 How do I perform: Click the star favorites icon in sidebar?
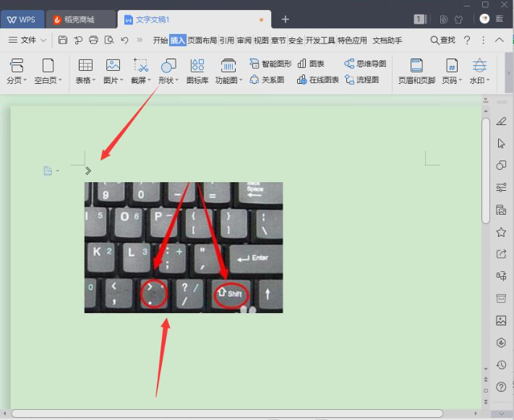click(x=501, y=232)
